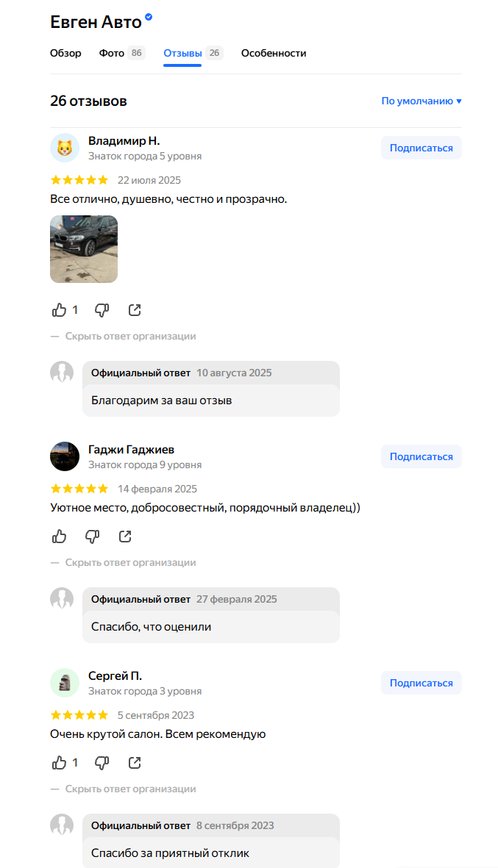Share Владимир Н.'s review via share icon

point(135,310)
